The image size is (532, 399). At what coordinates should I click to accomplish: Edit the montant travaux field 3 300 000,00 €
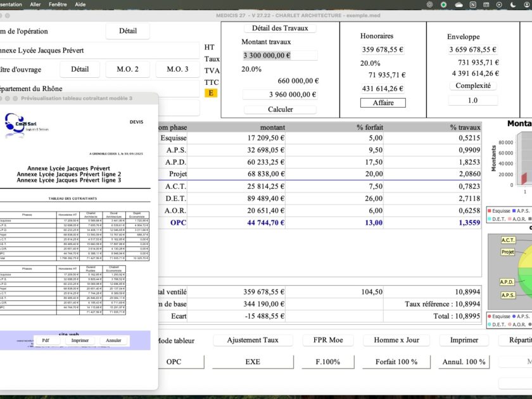tap(280, 55)
